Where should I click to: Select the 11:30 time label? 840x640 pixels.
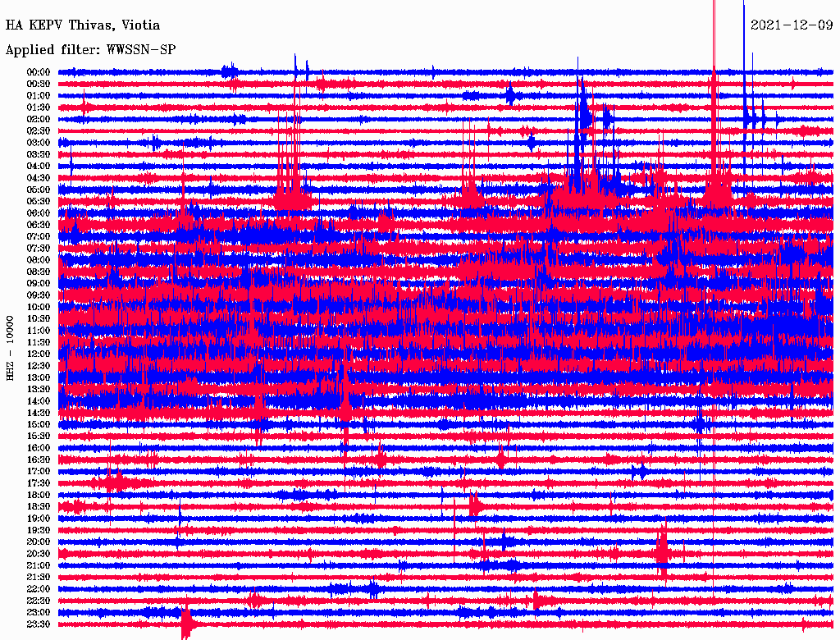coord(39,342)
